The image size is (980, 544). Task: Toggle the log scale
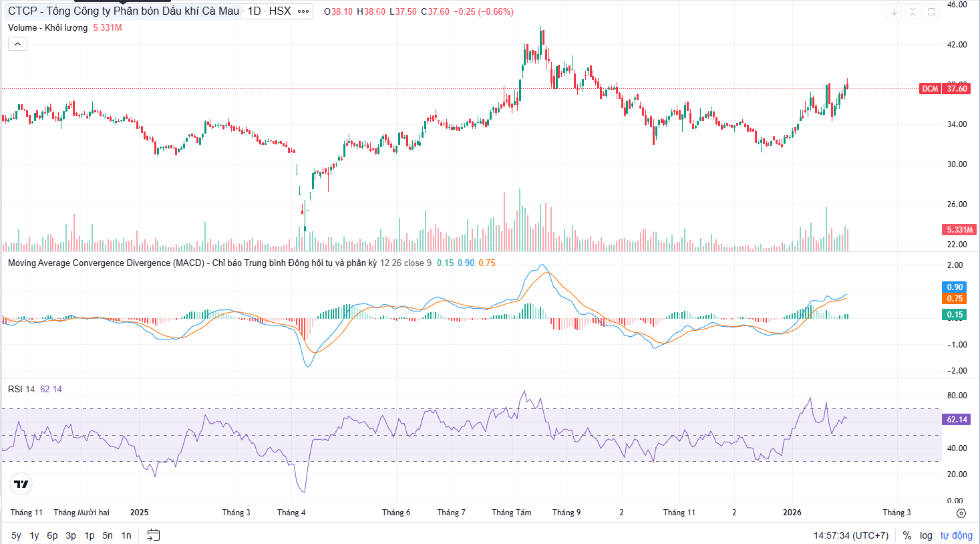pyautogui.click(x=926, y=535)
